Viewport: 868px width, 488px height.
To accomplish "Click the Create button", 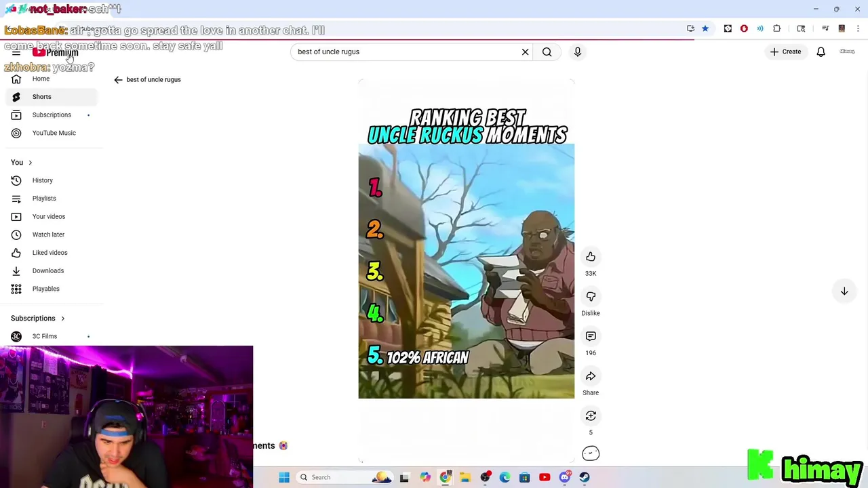I will tap(785, 52).
